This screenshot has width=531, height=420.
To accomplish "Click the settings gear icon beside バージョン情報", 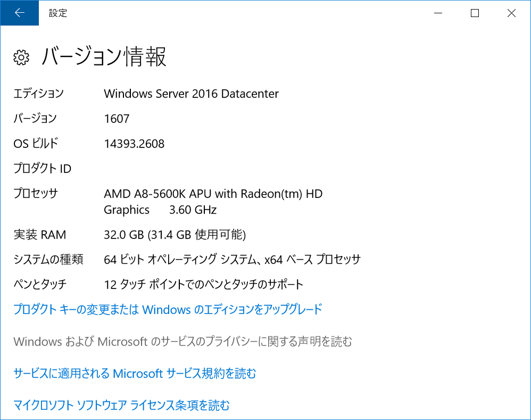I will pyautogui.click(x=21, y=57).
